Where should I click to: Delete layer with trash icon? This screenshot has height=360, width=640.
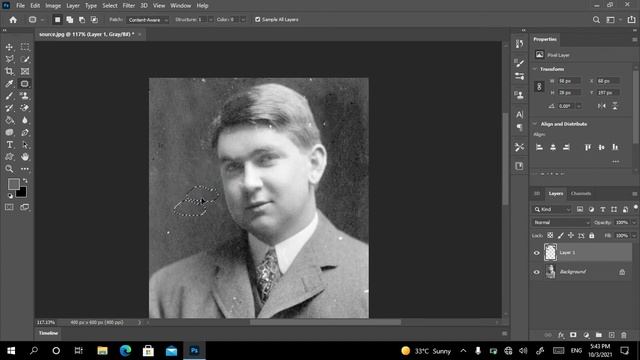(x=624, y=335)
